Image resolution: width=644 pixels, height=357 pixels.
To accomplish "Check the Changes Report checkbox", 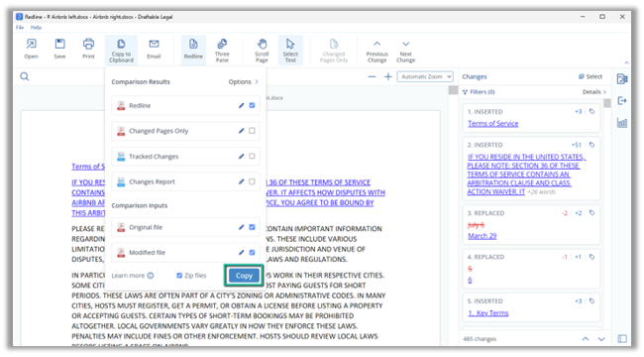I will pos(252,181).
